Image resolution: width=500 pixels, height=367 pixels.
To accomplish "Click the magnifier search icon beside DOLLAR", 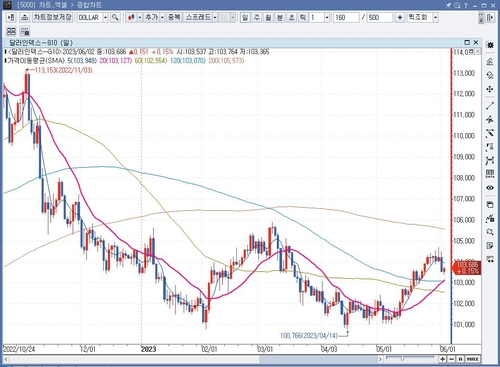I will tap(115, 17).
